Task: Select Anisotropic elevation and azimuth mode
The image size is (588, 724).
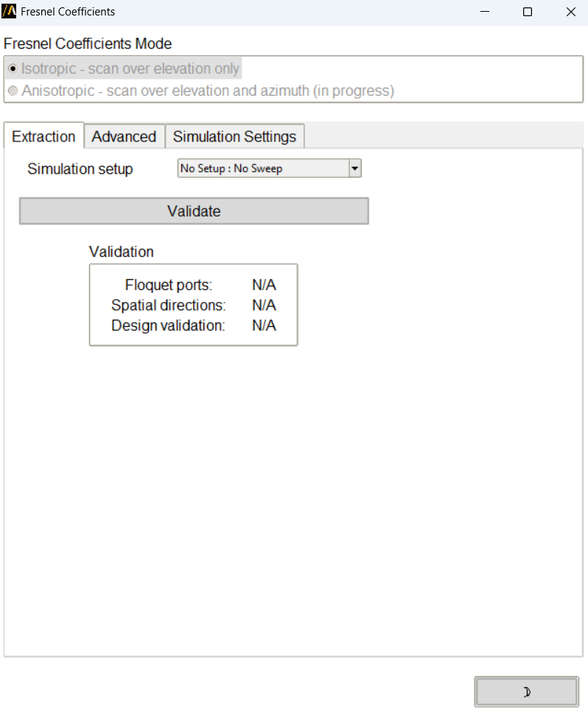Action: coord(13,91)
